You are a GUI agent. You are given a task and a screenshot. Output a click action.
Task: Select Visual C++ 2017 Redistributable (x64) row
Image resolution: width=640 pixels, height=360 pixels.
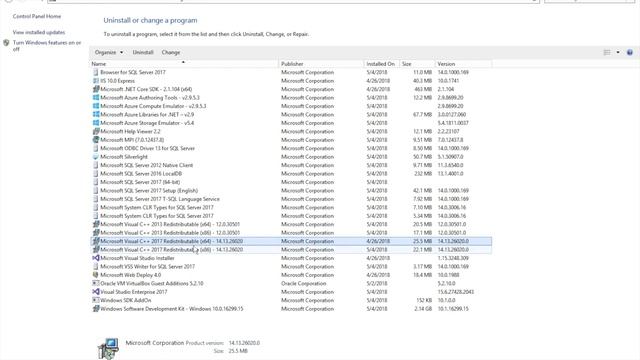tap(291, 241)
